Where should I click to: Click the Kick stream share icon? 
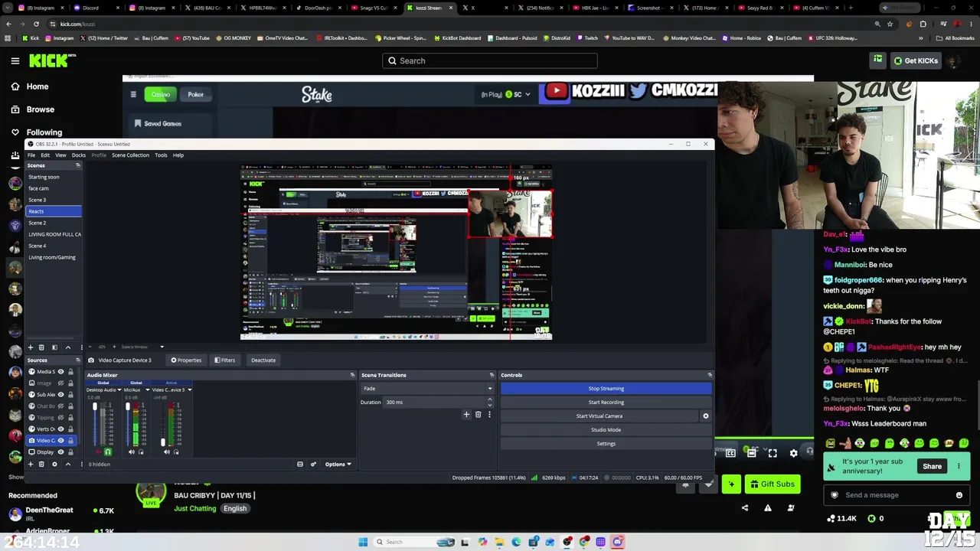pyautogui.click(x=745, y=507)
